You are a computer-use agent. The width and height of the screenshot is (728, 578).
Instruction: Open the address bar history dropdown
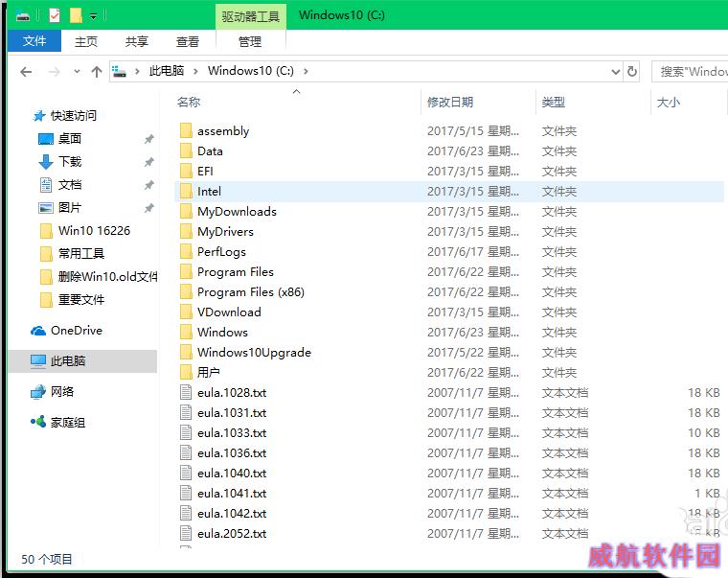point(616,72)
